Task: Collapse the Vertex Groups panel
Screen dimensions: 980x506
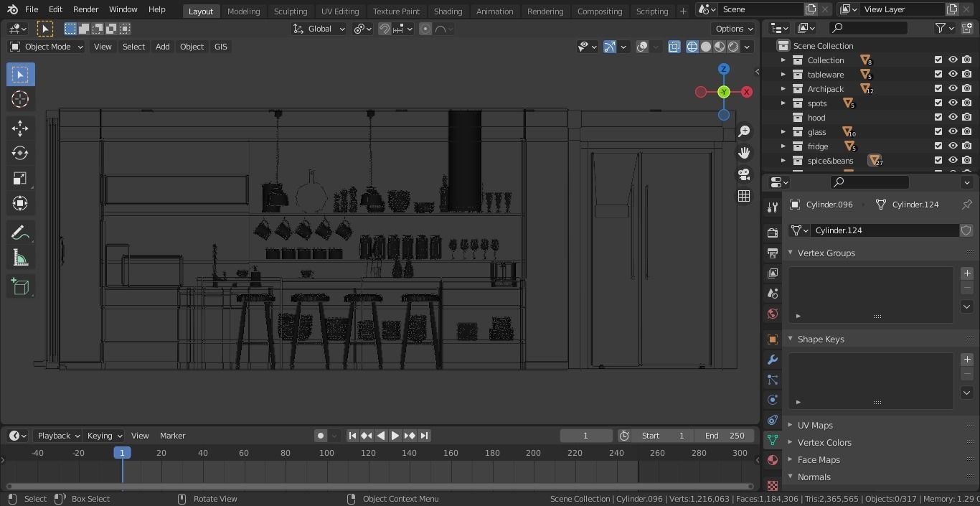Action: 825,253
